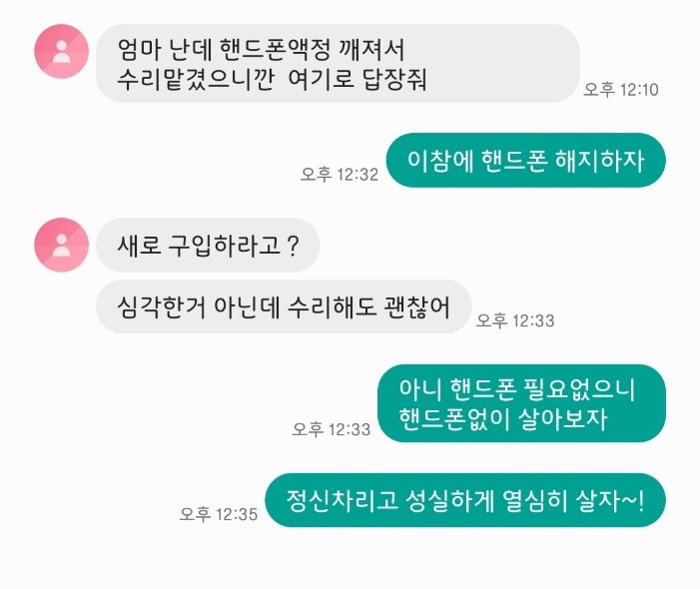Tap the message 정신차리고 성실하게 열심히 살자~!
The image size is (700, 589).
pyautogui.click(x=465, y=500)
